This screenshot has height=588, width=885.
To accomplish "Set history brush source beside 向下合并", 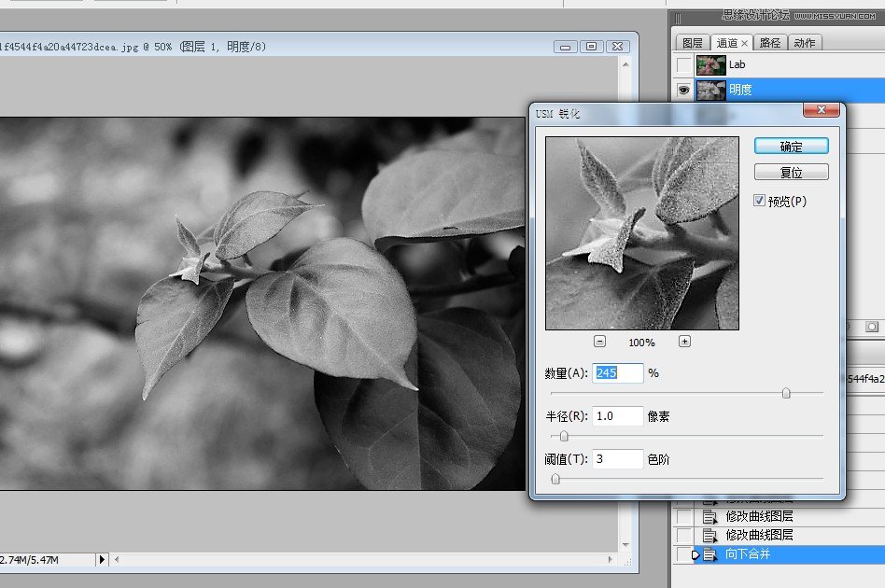I will tap(684, 554).
